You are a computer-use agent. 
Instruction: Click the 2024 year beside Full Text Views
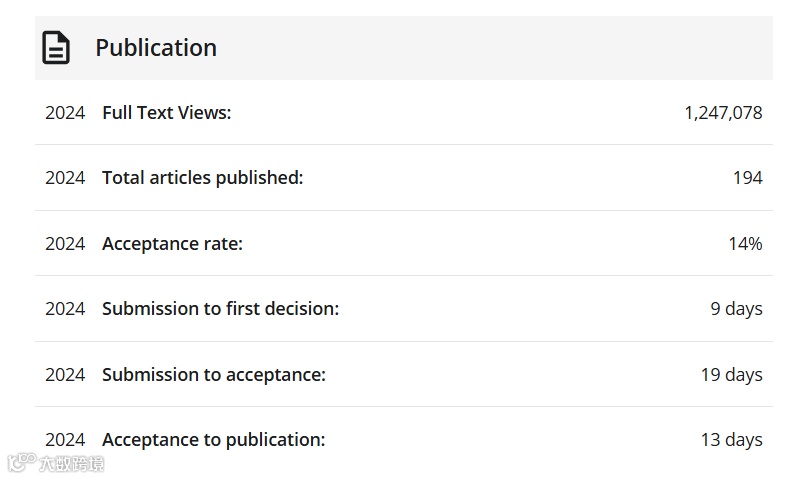click(65, 113)
